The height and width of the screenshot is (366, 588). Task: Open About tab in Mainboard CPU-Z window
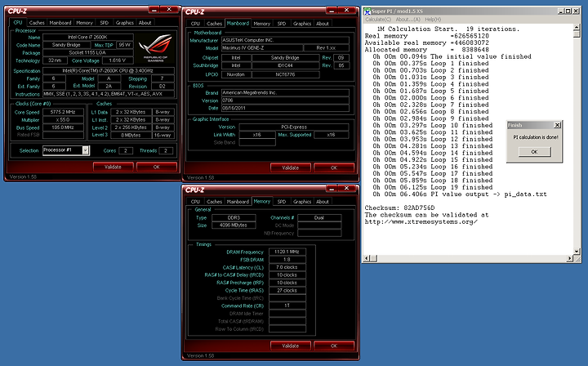coord(323,24)
